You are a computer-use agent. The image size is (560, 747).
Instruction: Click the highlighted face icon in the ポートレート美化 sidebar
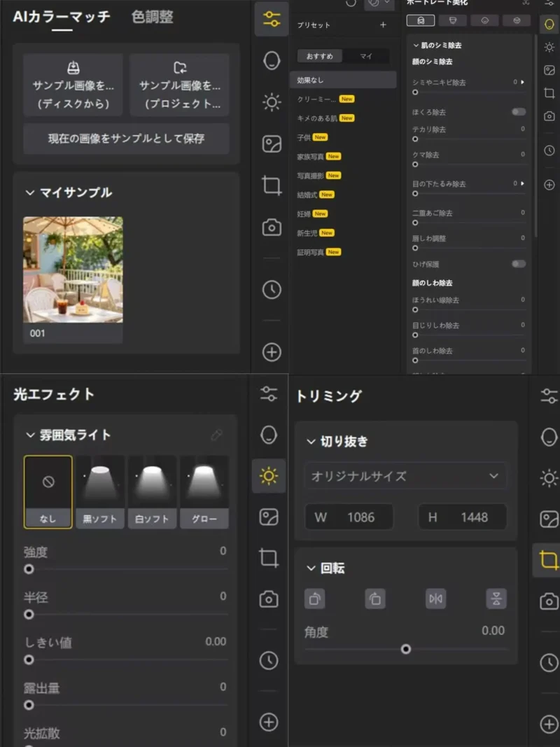549,24
